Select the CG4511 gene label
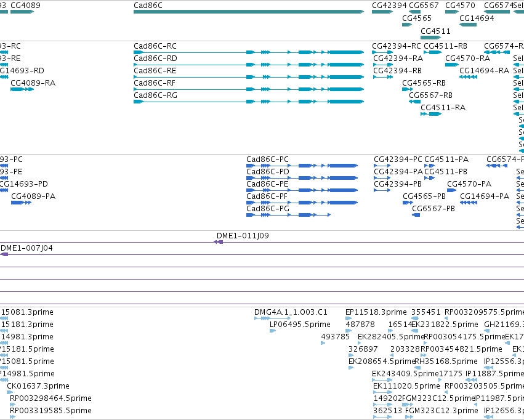The width and height of the screenshot is (524, 420). pyautogui.click(x=435, y=31)
